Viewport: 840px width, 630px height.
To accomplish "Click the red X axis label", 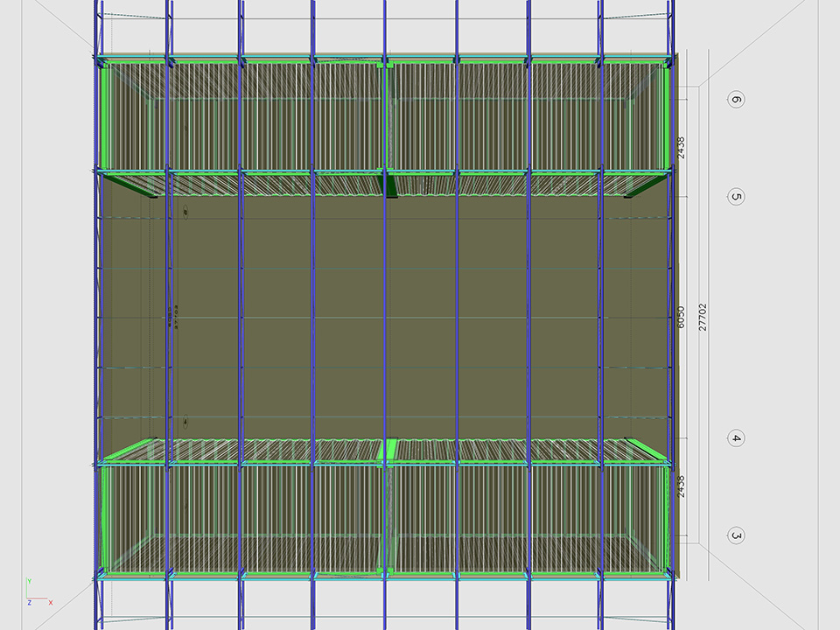I will 50,603.
